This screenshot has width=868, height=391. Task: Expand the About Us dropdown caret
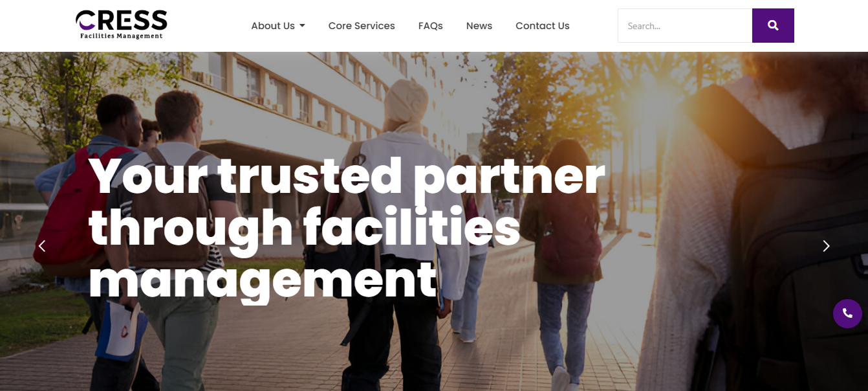click(x=302, y=26)
